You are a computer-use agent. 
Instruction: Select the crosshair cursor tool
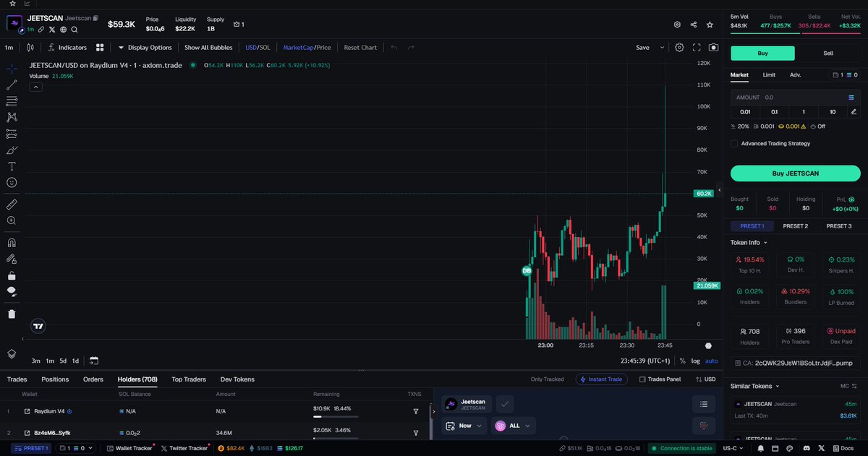12,69
